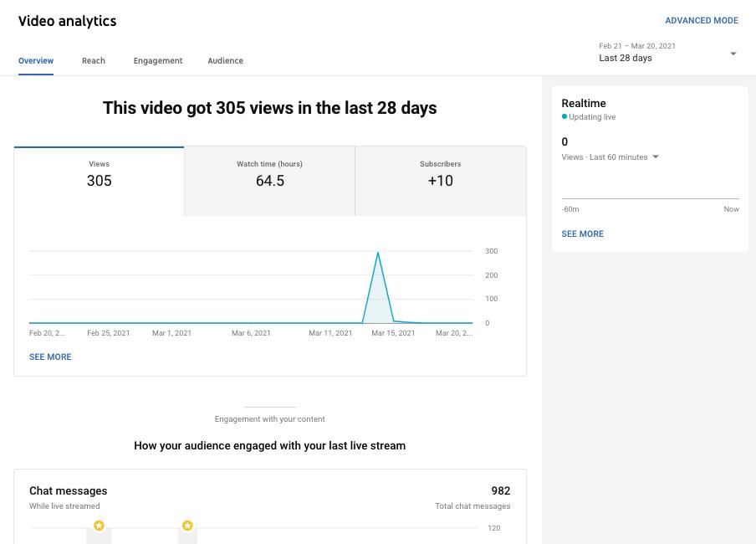Screen dimensions: 756x544
Task: Open the Reach tab
Action: [x=94, y=60]
